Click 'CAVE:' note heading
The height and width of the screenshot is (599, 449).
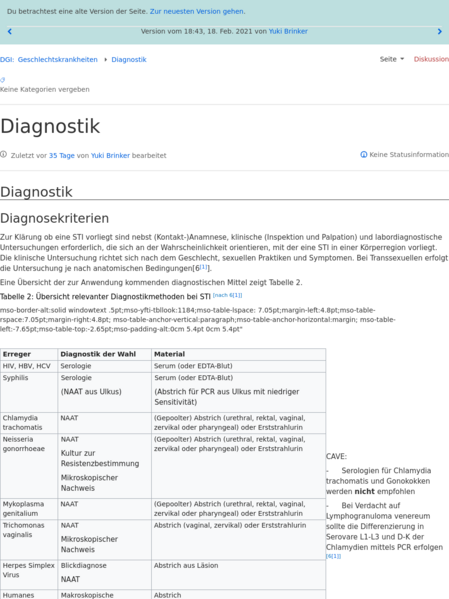click(336, 456)
